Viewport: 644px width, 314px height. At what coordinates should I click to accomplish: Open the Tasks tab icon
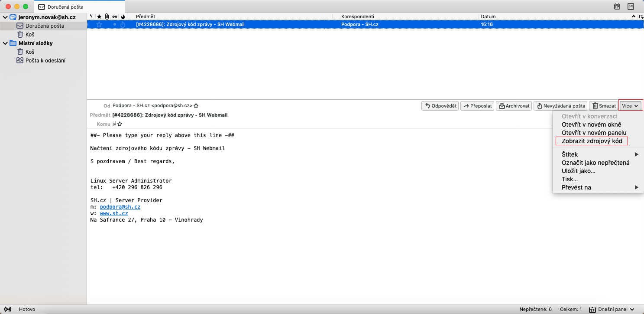(631, 7)
